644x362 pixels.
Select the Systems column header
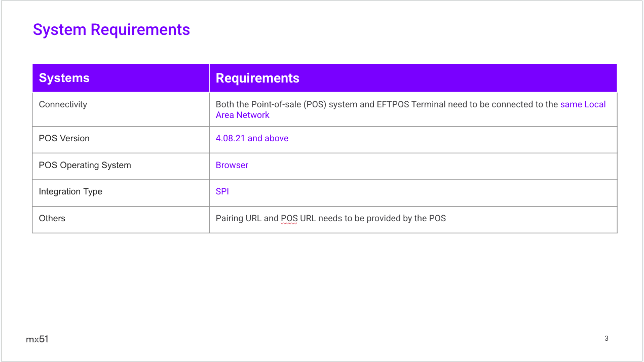point(64,78)
